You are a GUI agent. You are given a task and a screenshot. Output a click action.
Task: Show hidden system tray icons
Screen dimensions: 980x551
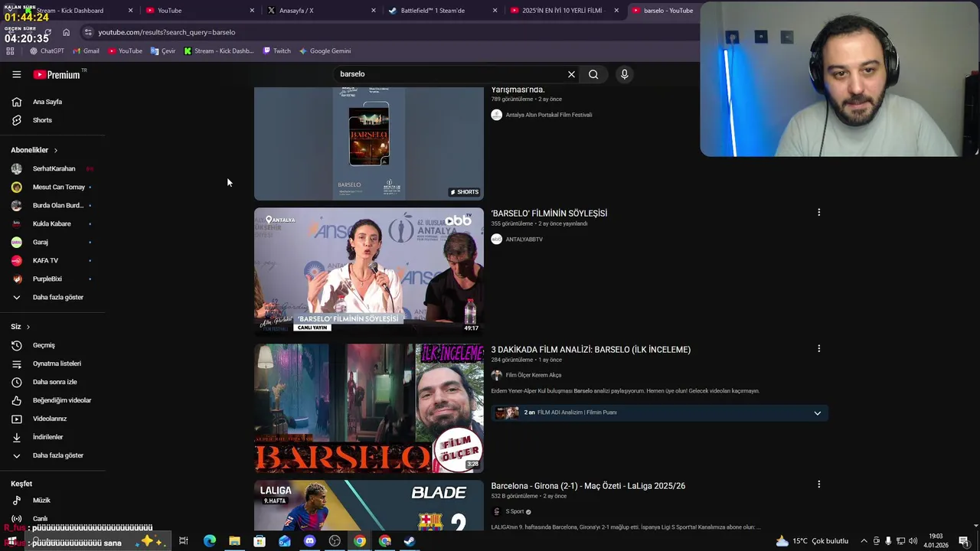pos(864,541)
